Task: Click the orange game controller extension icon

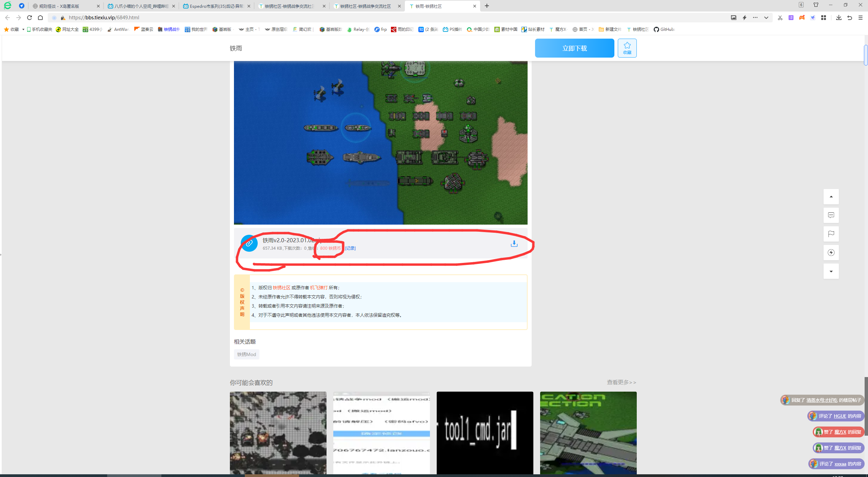Action: (802, 18)
